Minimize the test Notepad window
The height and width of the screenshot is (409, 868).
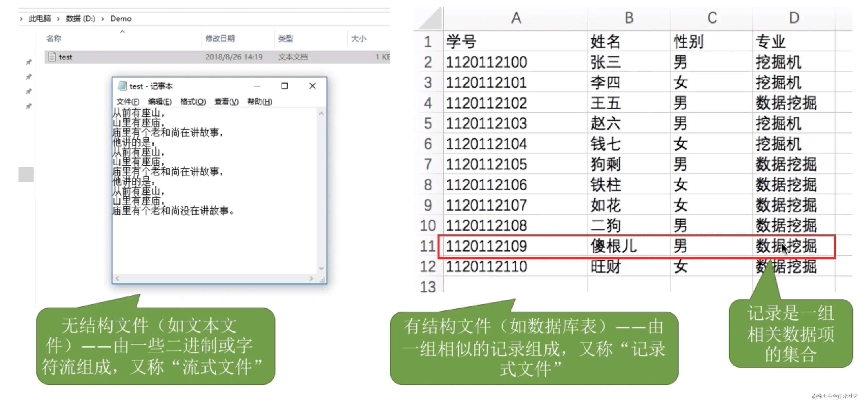[257, 86]
